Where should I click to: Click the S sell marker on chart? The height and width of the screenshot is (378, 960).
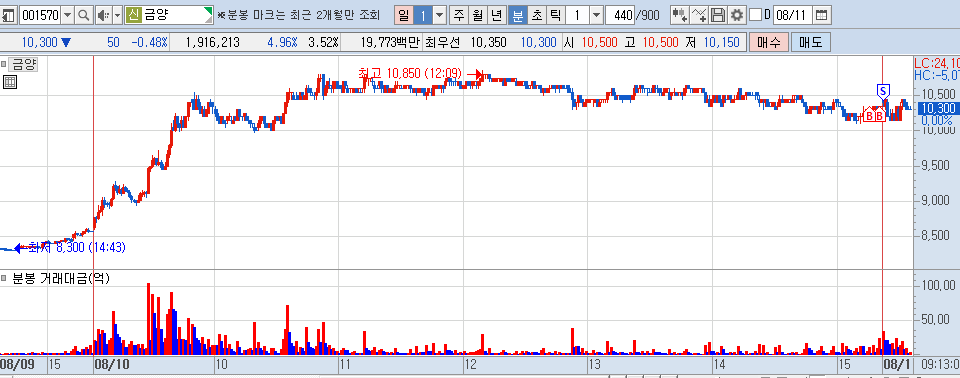click(x=882, y=91)
